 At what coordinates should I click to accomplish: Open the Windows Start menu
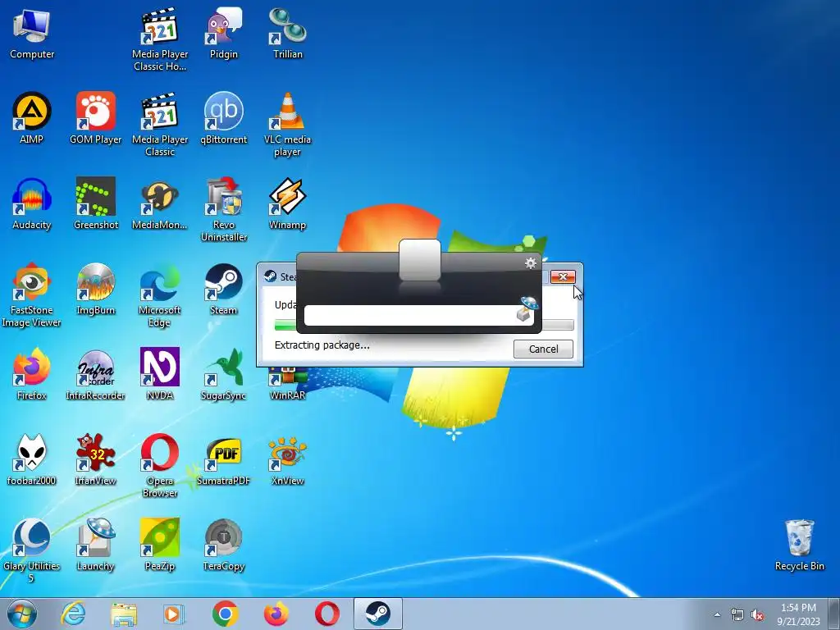pyautogui.click(x=22, y=614)
